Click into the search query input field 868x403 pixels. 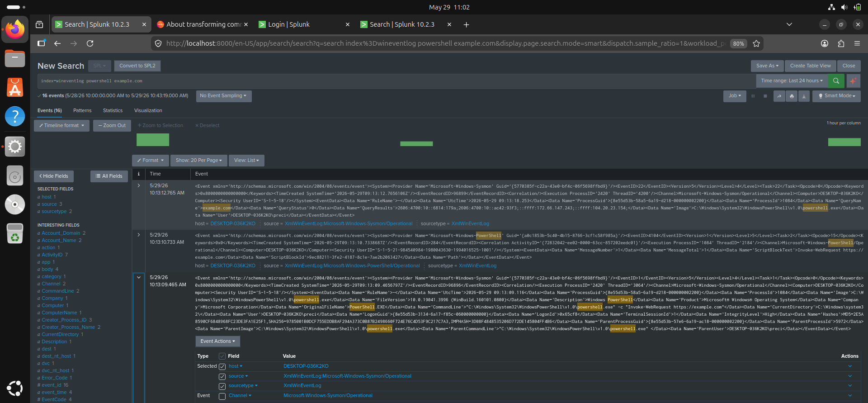point(396,81)
